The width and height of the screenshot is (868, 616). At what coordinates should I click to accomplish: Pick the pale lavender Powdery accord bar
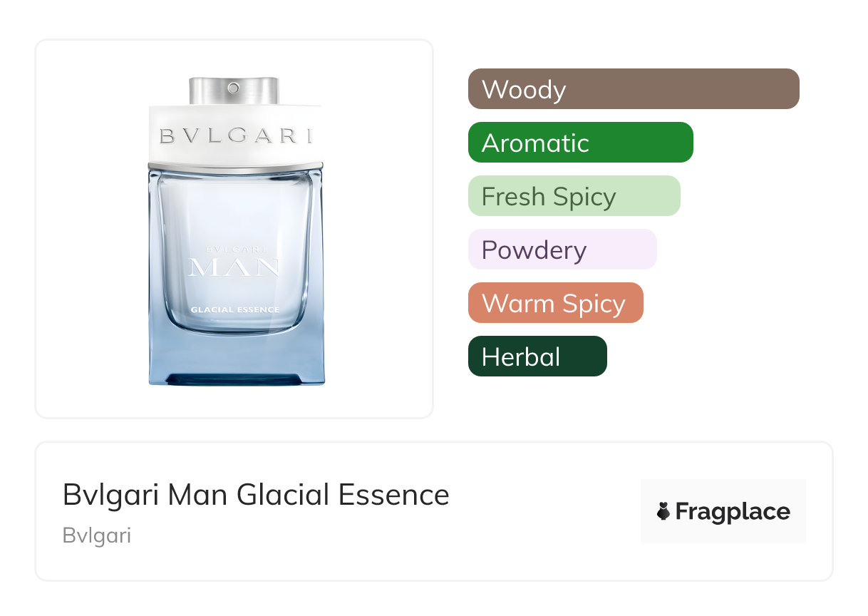point(562,250)
